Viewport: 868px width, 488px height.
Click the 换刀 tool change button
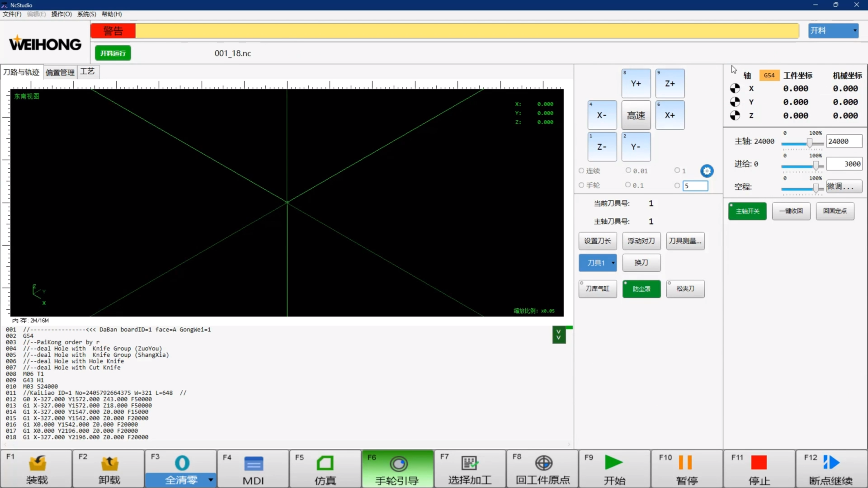[641, 263]
